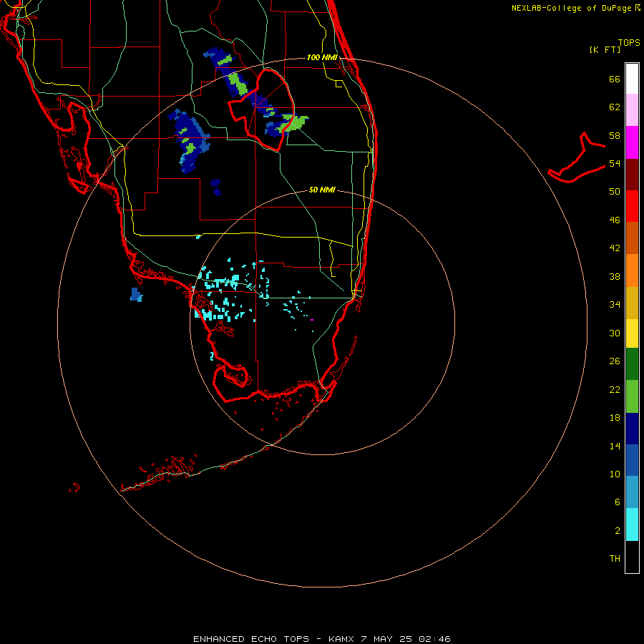This screenshot has width=644, height=644.
Task: Select the medium blue legend swatch
Action: [x=632, y=460]
